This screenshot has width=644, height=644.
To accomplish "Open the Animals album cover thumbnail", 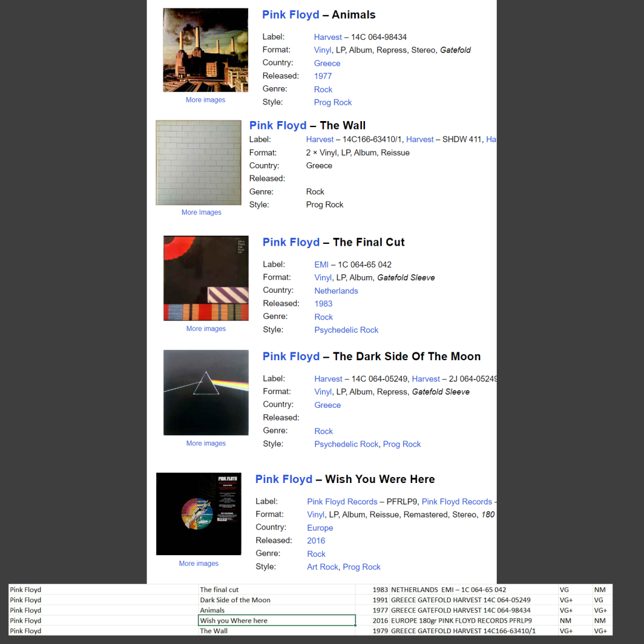I will (205, 49).
